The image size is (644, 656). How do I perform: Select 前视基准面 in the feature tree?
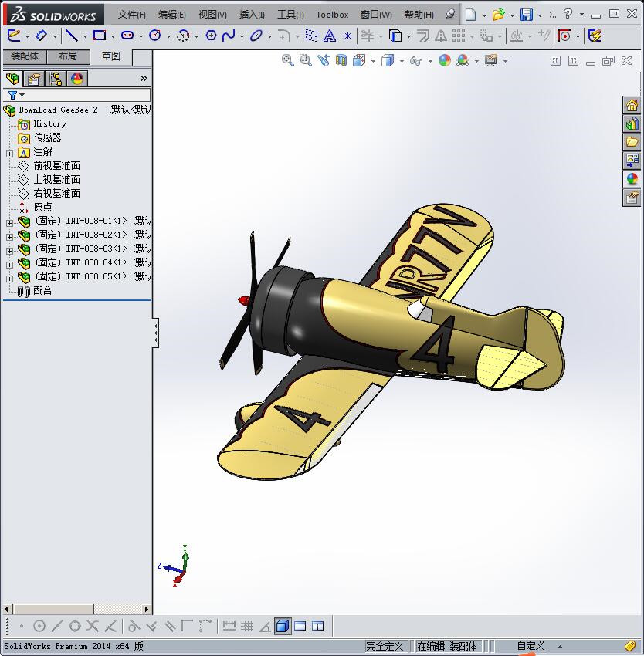click(56, 165)
